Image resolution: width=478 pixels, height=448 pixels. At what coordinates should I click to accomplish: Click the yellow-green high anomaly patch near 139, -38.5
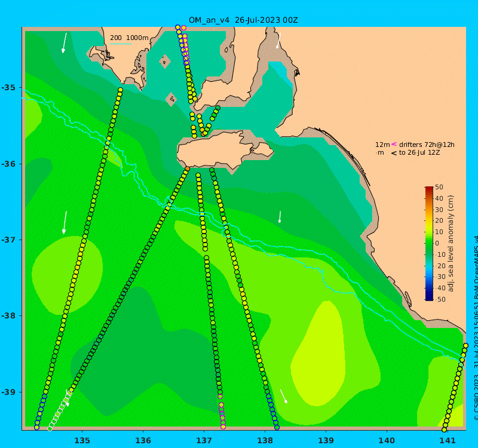click(318, 354)
